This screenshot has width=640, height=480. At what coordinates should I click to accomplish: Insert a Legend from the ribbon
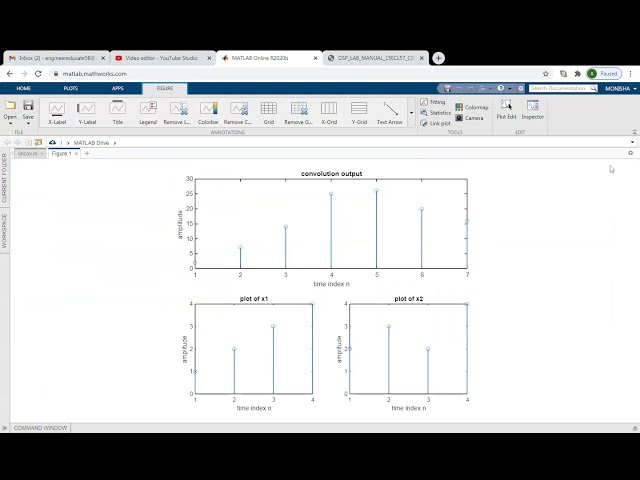148,111
